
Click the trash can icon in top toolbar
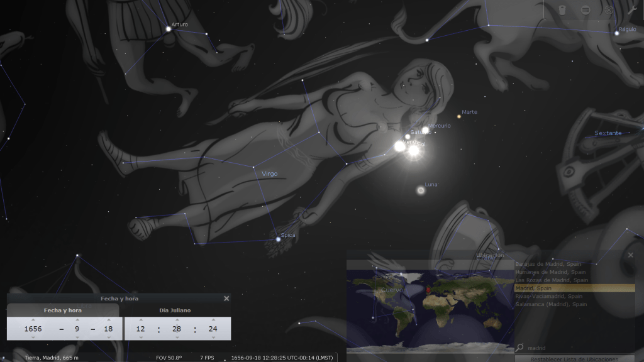coord(563,10)
